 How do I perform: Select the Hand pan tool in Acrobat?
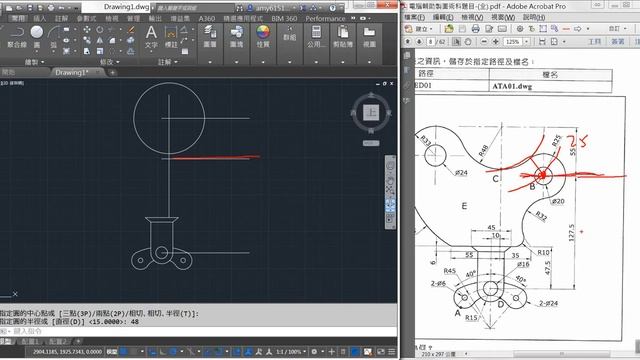point(468,42)
